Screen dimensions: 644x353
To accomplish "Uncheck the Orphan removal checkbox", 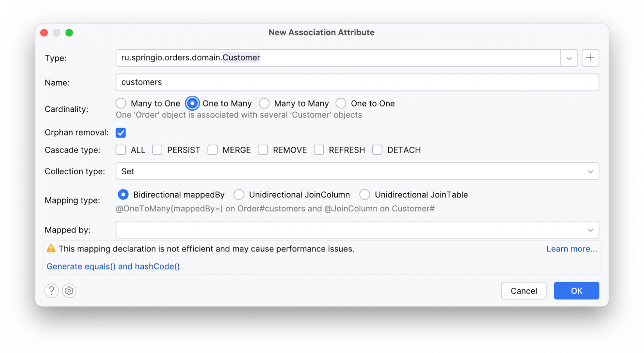I will (x=121, y=133).
